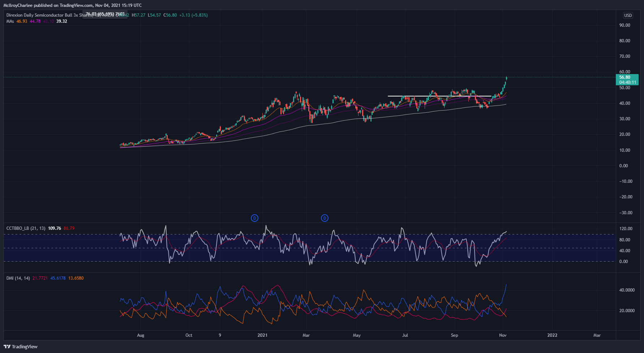Click the 30.00 price axis label
This screenshot has height=353, width=644.
click(x=624, y=119)
